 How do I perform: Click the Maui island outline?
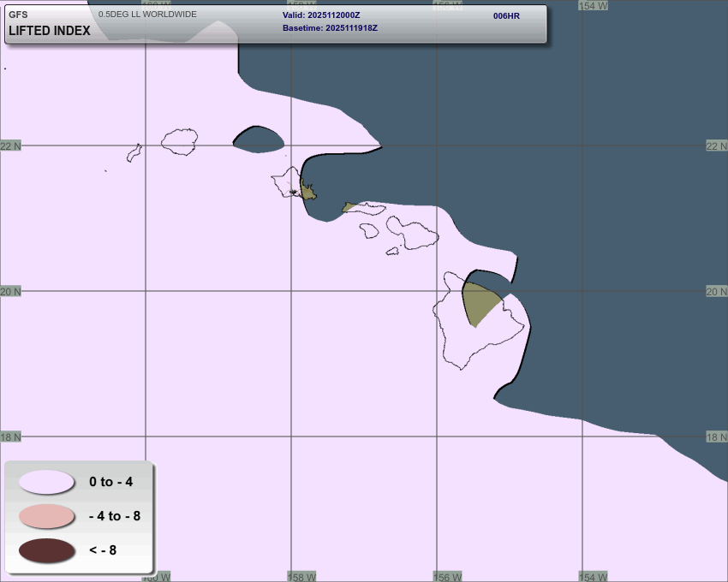coord(411,231)
